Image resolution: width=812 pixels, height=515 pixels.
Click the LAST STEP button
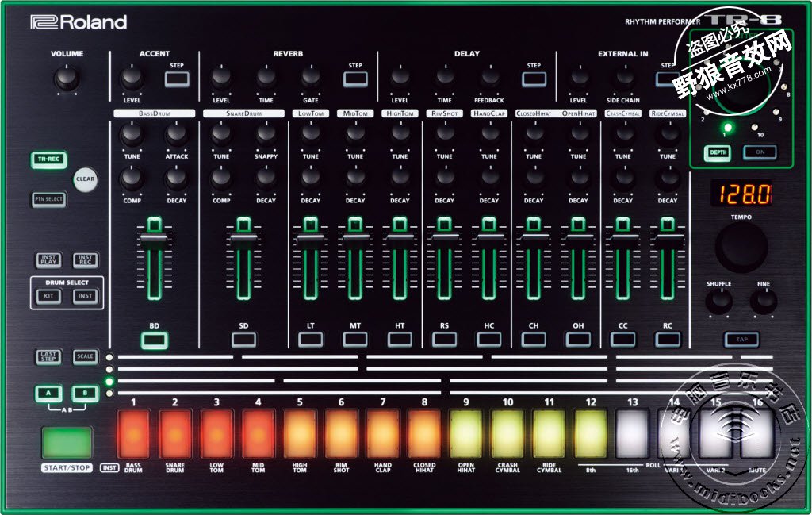48,356
